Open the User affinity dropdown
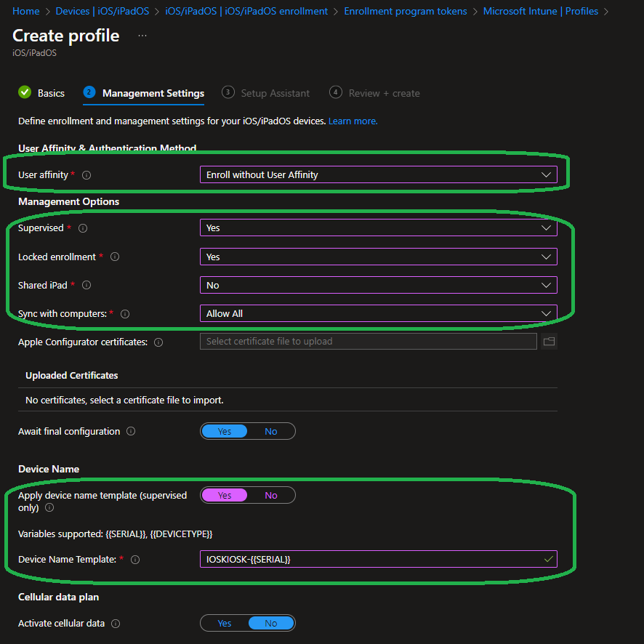This screenshot has width=644, height=644. click(378, 174)
